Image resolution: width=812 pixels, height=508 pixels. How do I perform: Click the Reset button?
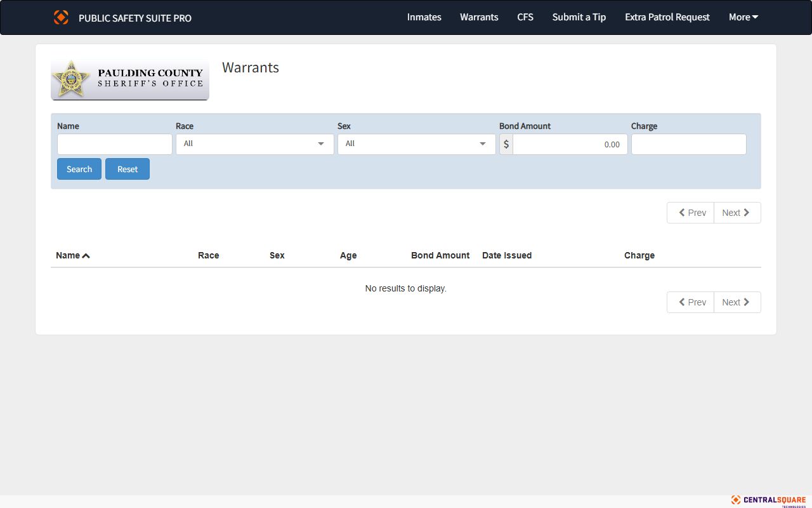tap(128, 169)
